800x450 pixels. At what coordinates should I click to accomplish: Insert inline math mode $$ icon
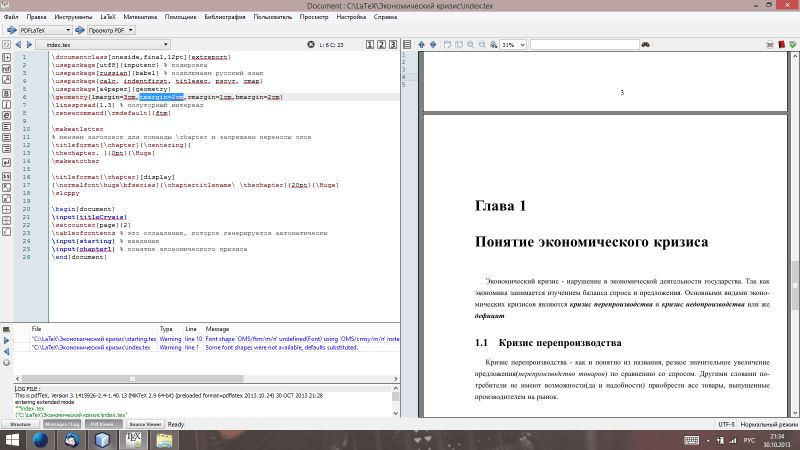coord(6,176)
